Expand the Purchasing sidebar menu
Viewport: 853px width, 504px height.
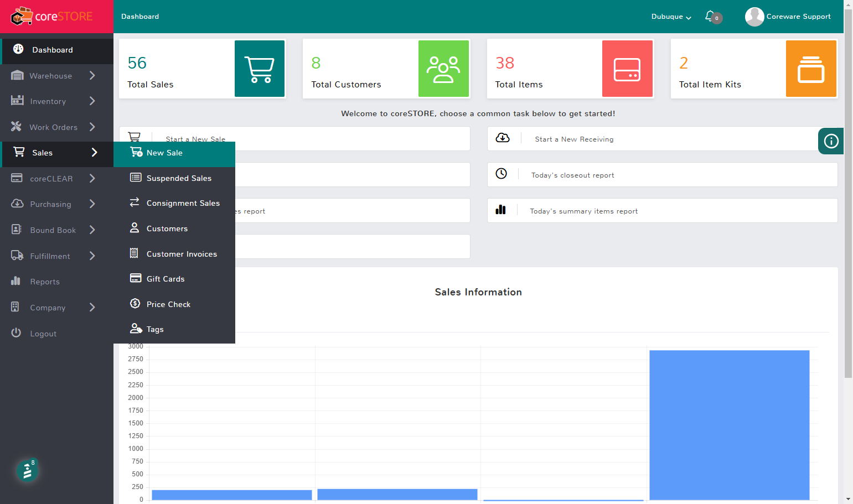point(56,204)
